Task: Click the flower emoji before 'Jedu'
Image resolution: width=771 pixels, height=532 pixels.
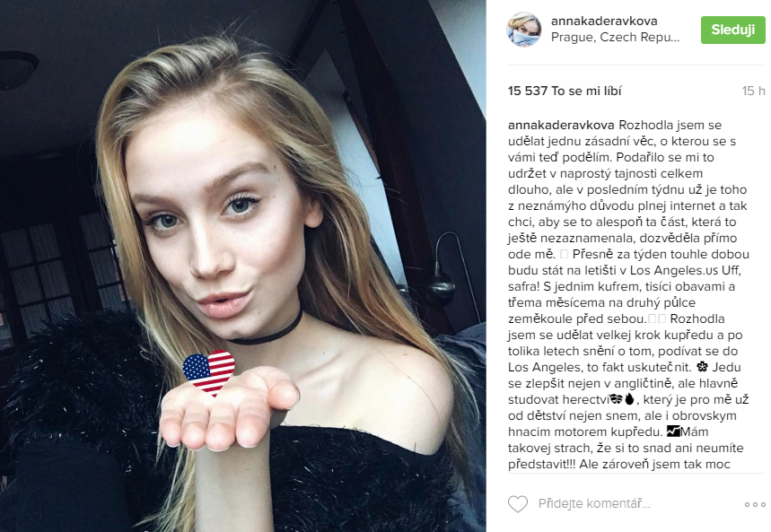Action: pyautogui.click(x=702, y=367)
